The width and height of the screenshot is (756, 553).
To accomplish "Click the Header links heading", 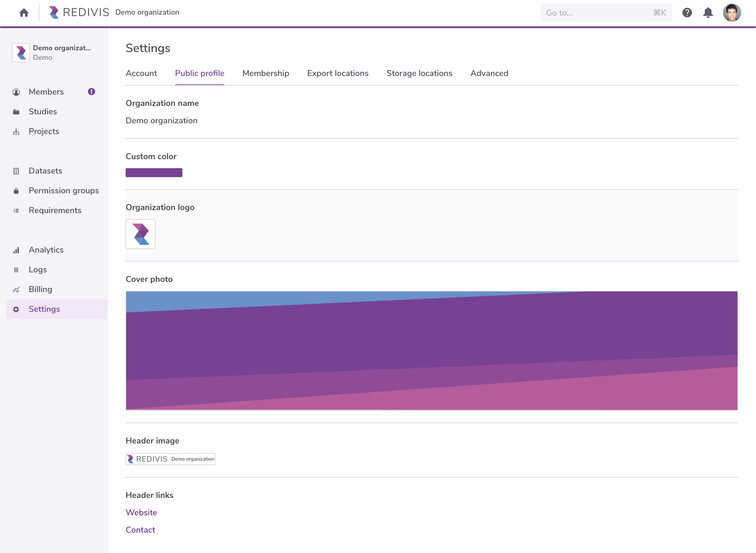I will click(x=150, y=496).
